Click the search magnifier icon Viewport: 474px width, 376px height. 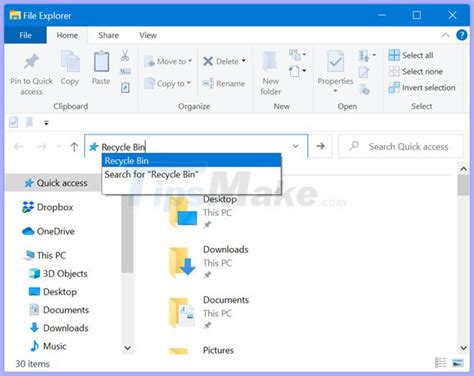point(354,146)
